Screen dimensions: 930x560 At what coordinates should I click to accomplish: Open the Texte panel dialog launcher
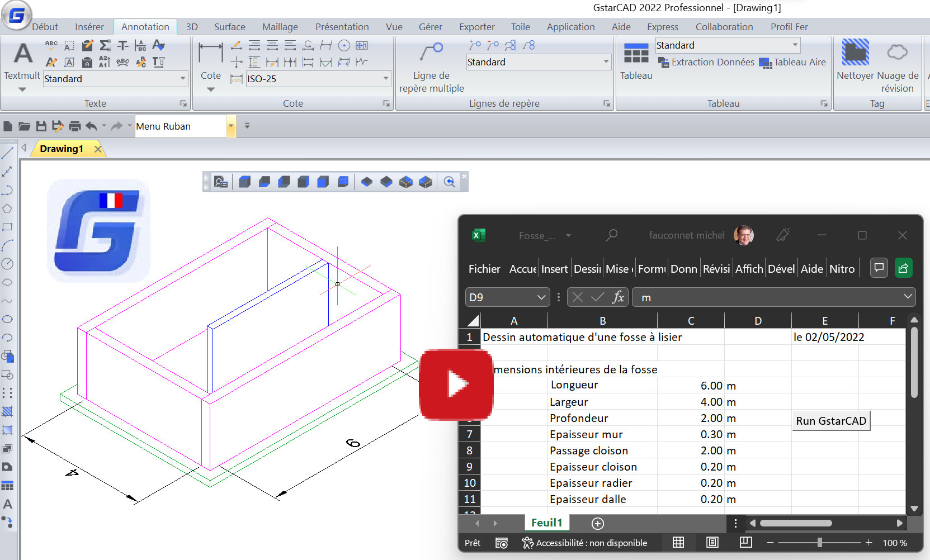[183, 103]
